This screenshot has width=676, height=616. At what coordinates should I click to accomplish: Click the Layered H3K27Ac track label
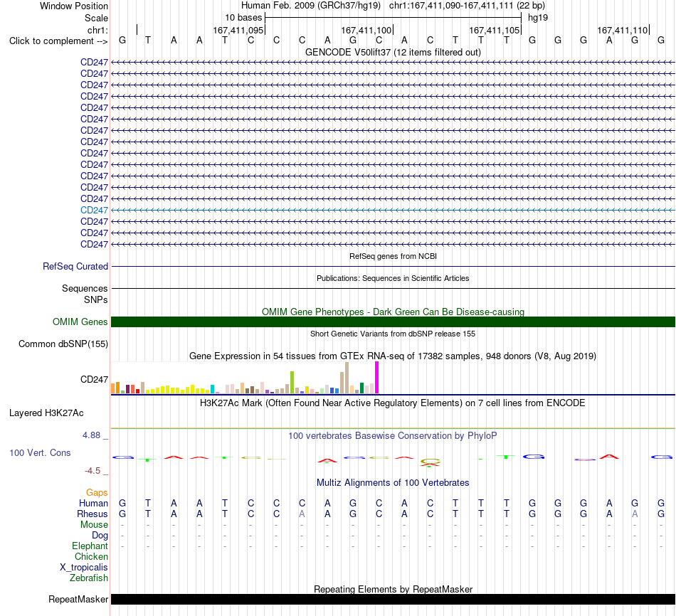point(46,413)
